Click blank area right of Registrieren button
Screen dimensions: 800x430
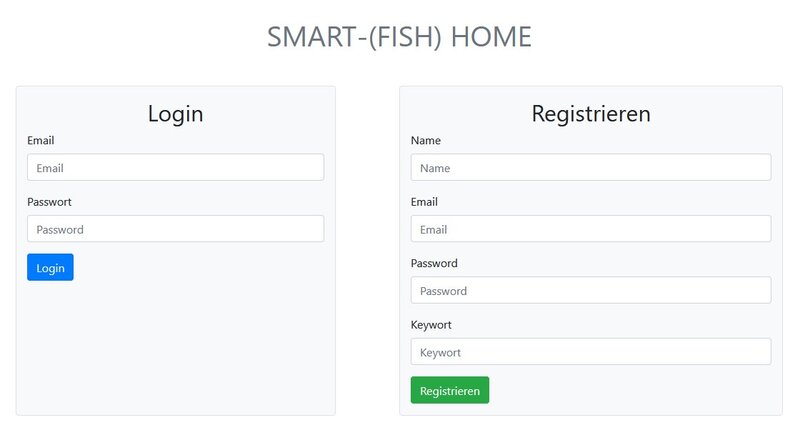tap(630, 390)
